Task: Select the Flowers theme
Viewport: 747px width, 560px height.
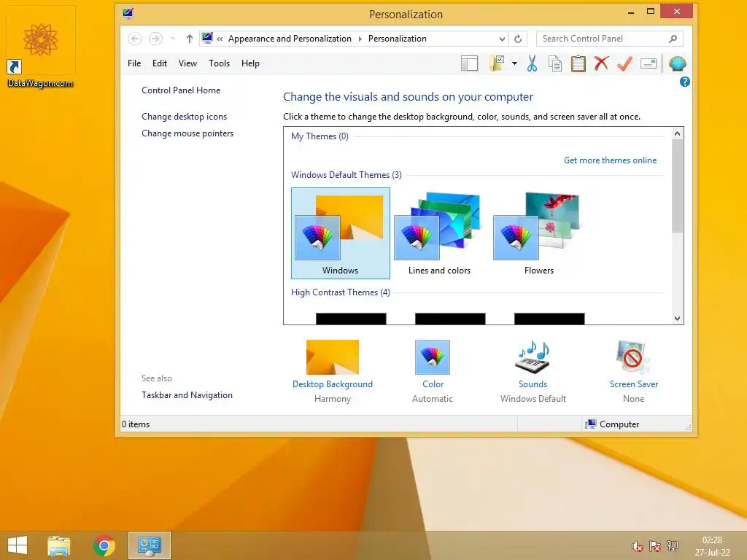Action: coord(539,233)
